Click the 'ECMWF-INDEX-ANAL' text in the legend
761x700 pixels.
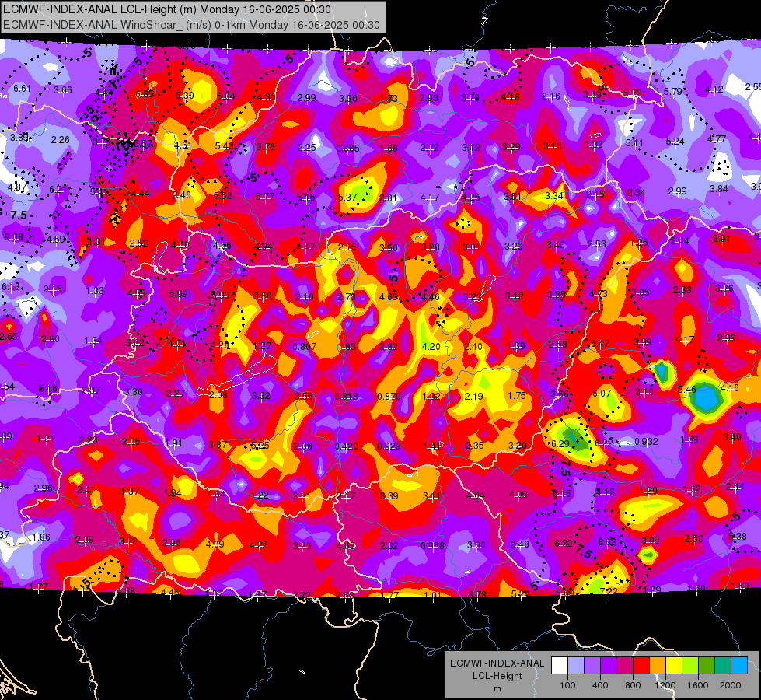point(497,663)
